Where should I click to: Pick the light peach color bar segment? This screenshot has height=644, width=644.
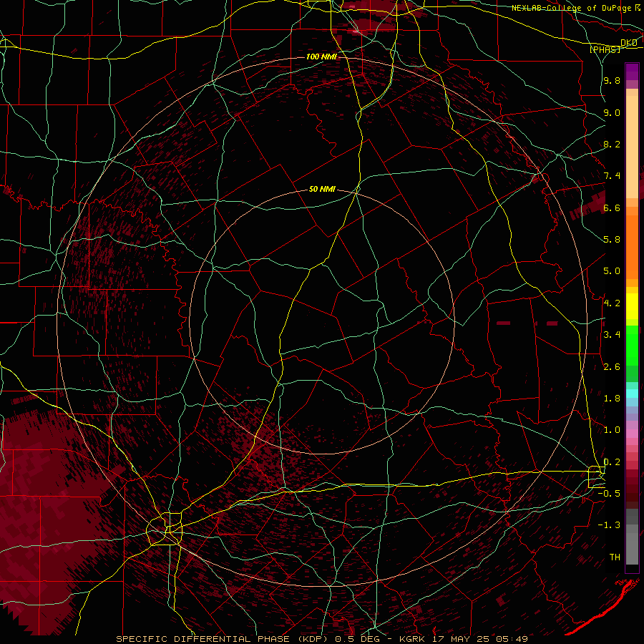click(x=632, y=147)
